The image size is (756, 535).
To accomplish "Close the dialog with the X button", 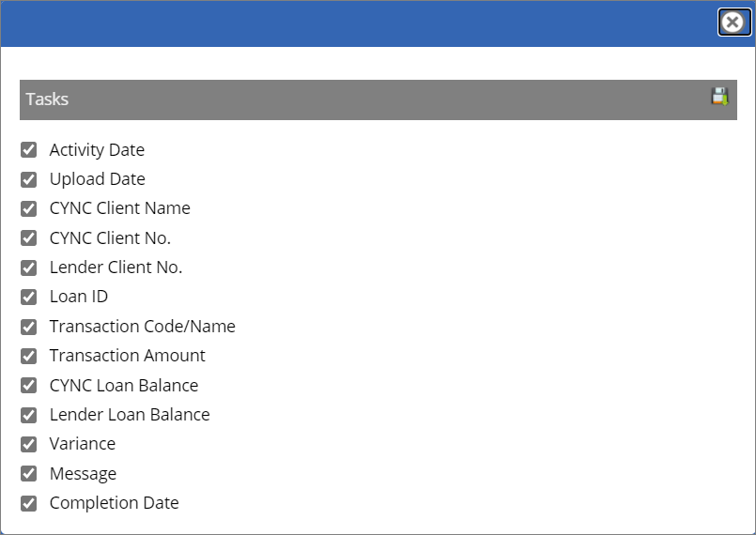I will (733, 23).
